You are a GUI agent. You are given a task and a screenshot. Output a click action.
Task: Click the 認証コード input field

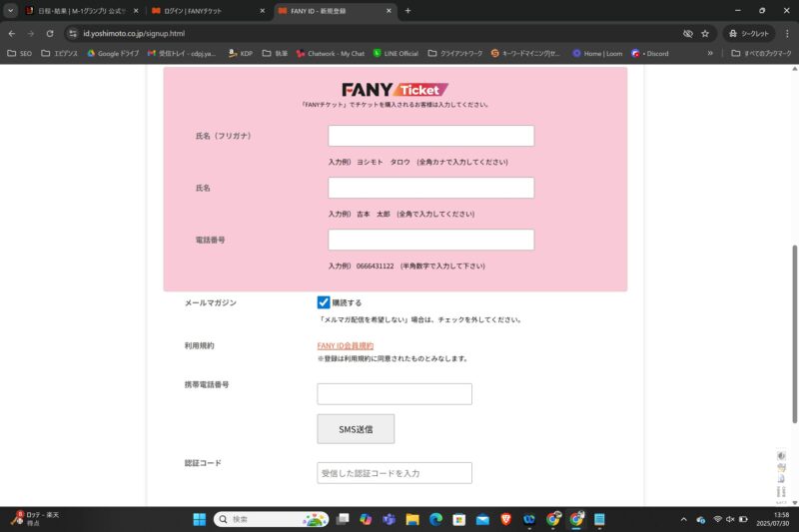tap(395, 473)
